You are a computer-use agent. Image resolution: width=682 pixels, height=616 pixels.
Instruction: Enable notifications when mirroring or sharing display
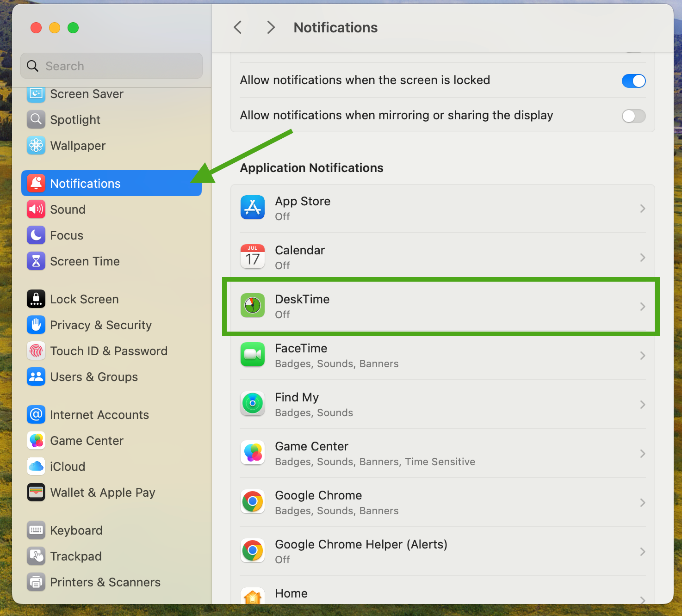pyautogui.click(x=633, y=116)
